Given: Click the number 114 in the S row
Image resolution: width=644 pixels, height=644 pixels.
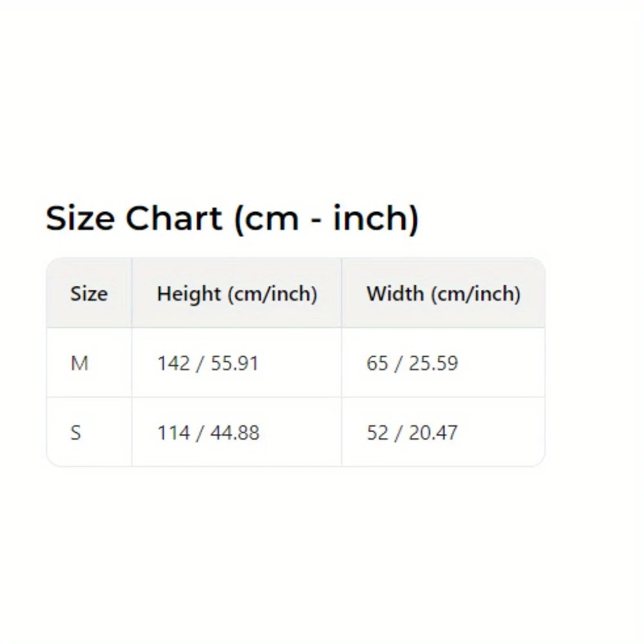Looking at the screenshot, I should point(173,432).
